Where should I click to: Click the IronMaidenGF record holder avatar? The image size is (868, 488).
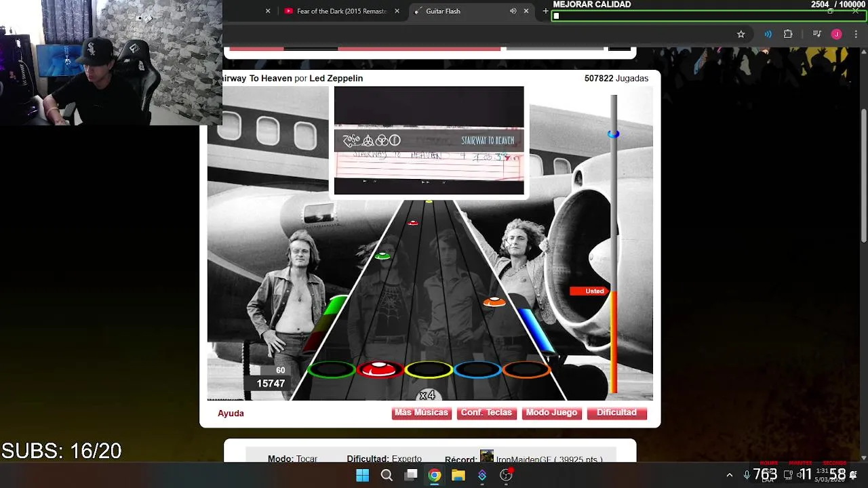coord(486,457)
